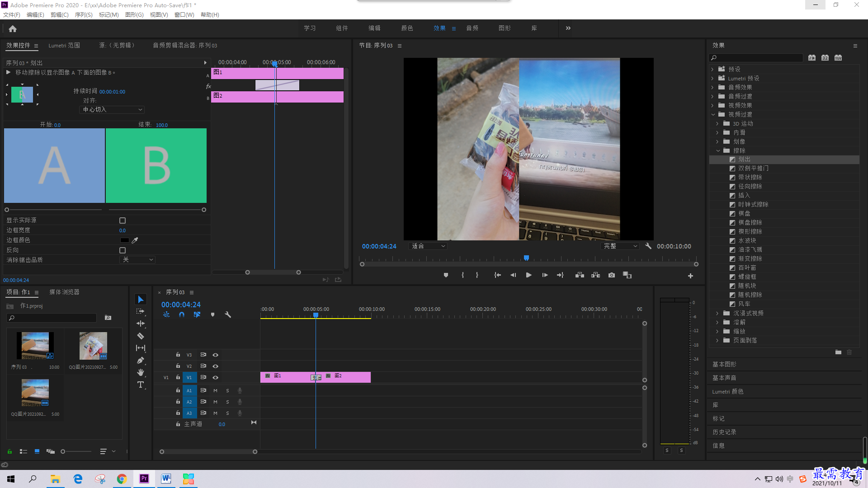Open the Button Editor plus icon

coord(690,276)
